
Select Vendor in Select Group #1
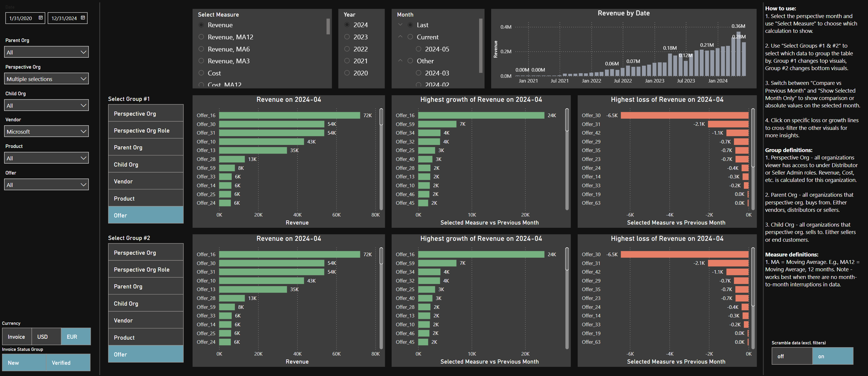(x=145, y=181)
